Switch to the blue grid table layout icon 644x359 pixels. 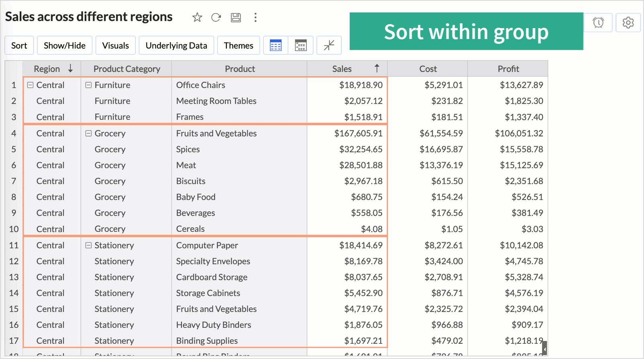pyautogui.click(x=275, y=45)
